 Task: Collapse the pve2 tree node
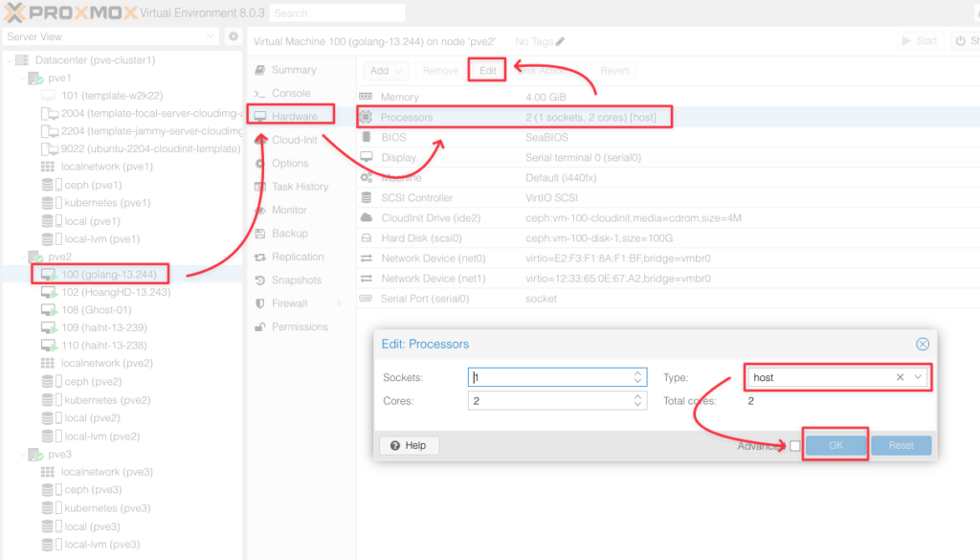click(23, 257)
